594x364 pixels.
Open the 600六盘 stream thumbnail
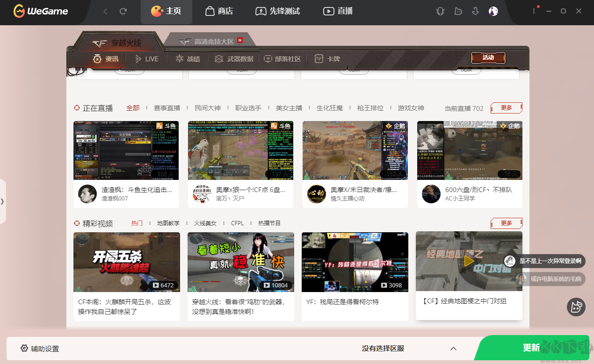click(470, 150)
